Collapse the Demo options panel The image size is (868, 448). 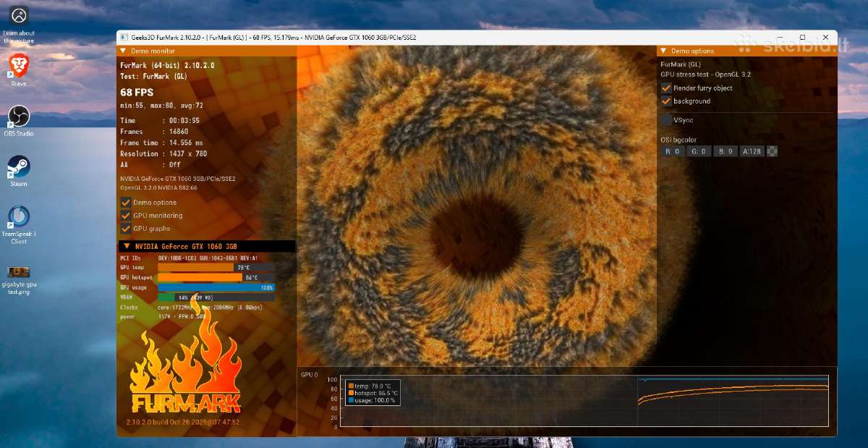tap(663, 51)
